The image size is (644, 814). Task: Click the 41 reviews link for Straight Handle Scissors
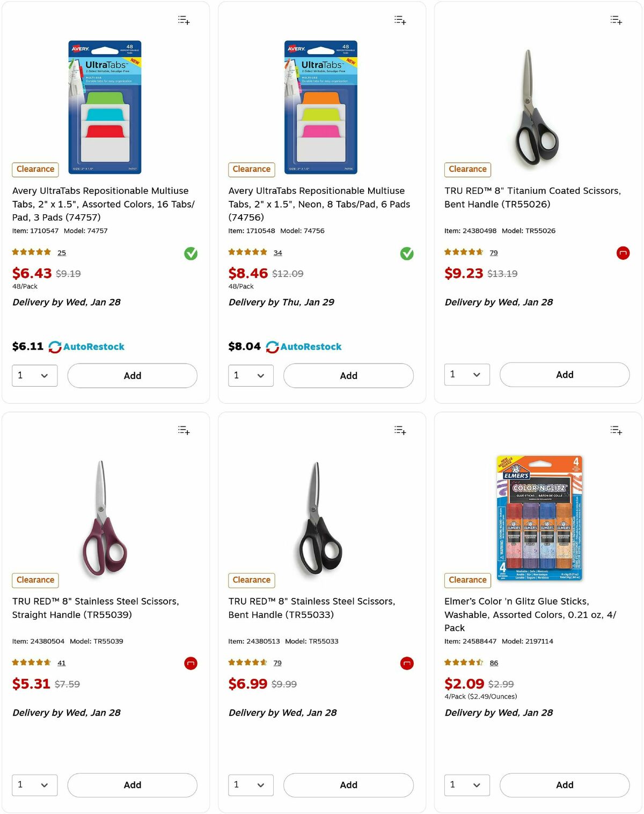[61, 663]
